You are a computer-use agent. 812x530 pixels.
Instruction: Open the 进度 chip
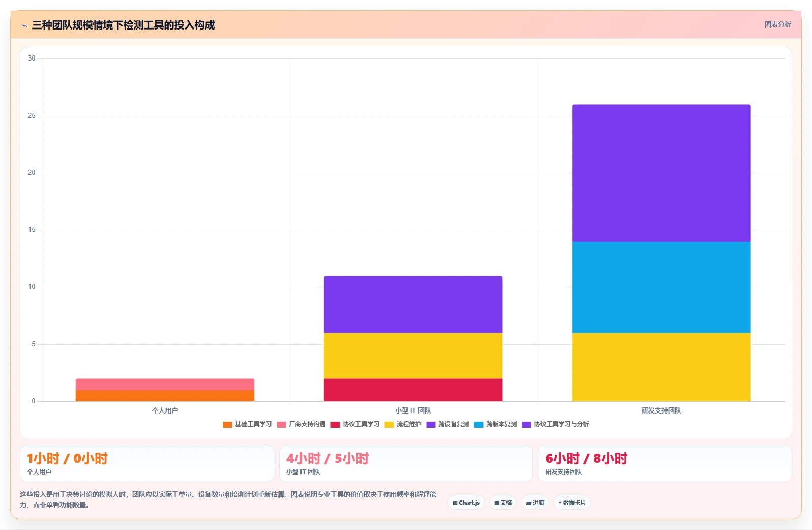click(x=535, y=503)
